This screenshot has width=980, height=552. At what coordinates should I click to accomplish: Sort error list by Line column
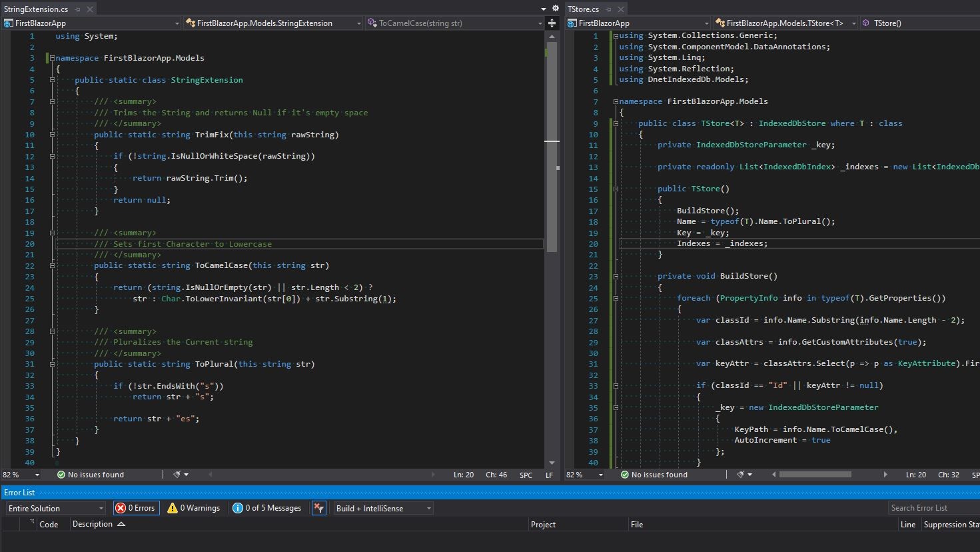(909, 525)
